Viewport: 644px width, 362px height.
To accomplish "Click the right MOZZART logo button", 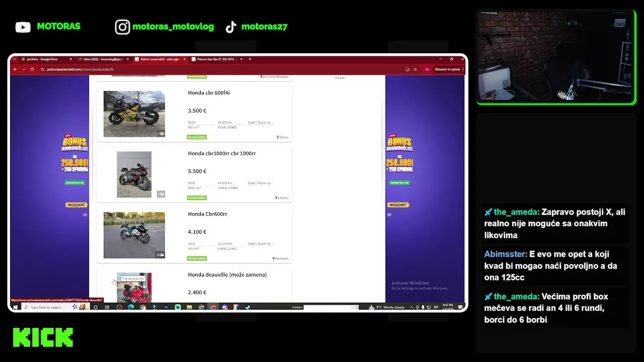I will tap(397, 205).
